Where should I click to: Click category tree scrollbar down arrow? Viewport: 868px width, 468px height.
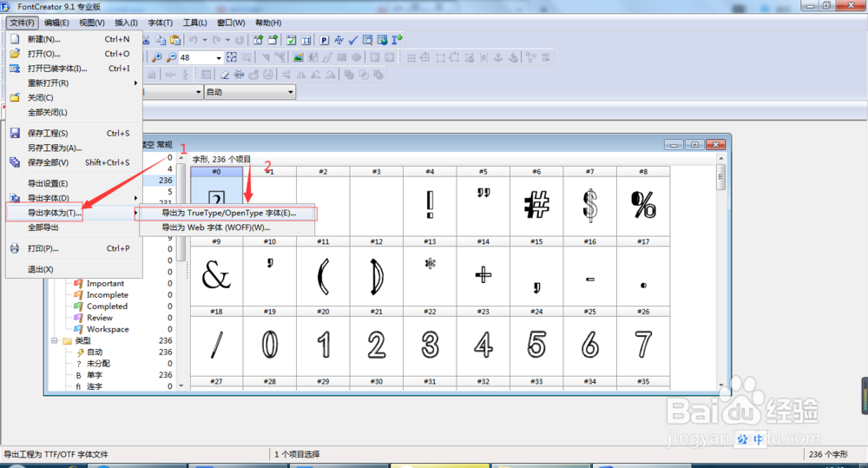click(181, 386)
